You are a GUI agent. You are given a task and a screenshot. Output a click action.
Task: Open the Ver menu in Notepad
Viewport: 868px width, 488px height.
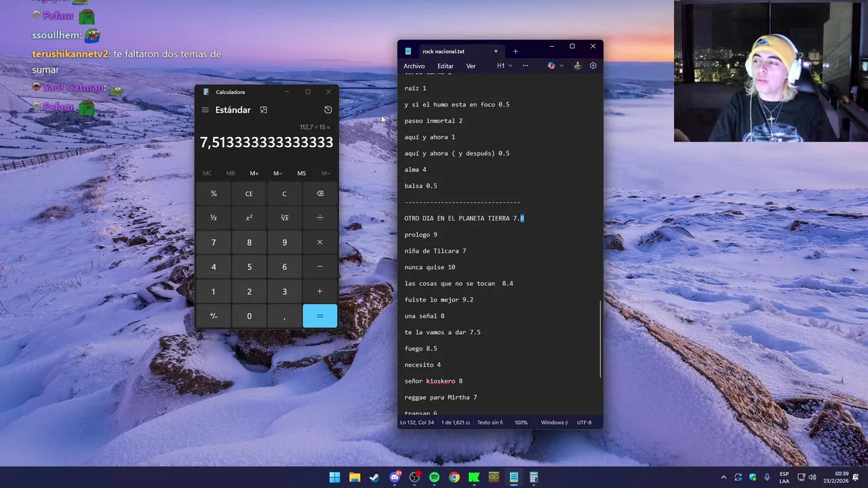click(471, 66)
